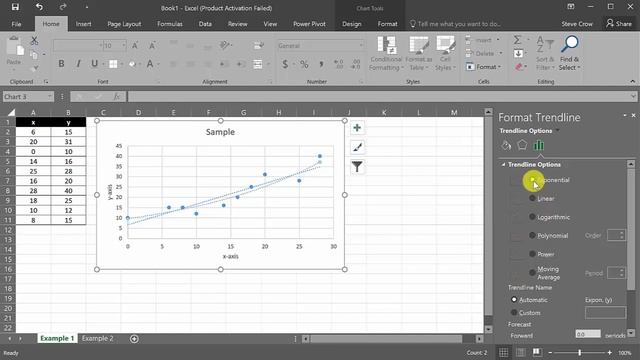Click the Redo arrow in the title bar
The height and width of the screenshot is (360, 640).
63,7
